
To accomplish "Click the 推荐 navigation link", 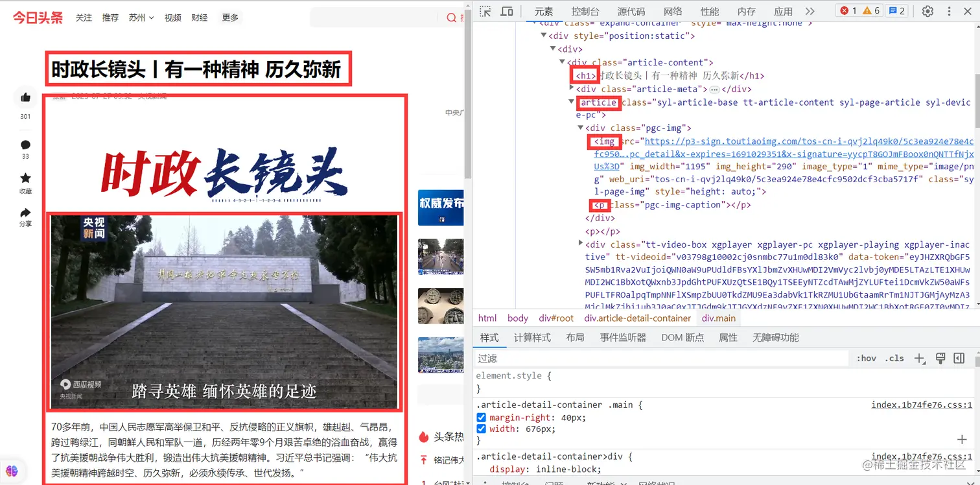I will (110, 18).
